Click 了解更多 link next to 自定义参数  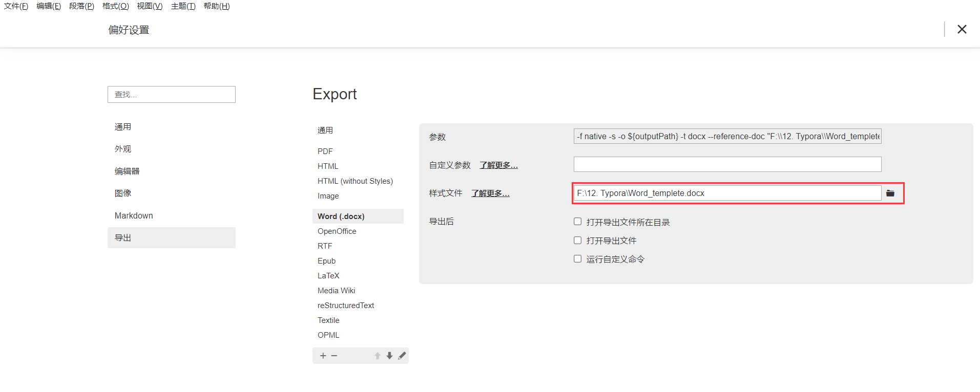coord(498,165)
